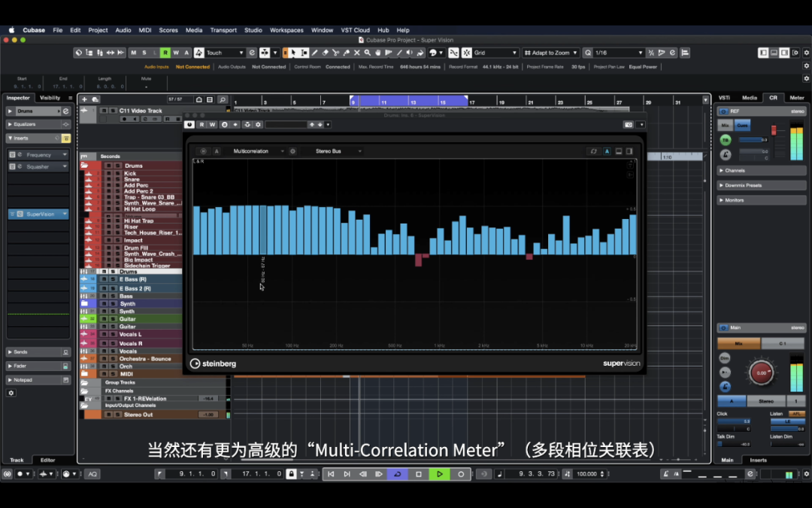Viewport: 812px width, 508px height.
Task: Click Control Room Mix button for Main
Action: (x=738, y=344)
